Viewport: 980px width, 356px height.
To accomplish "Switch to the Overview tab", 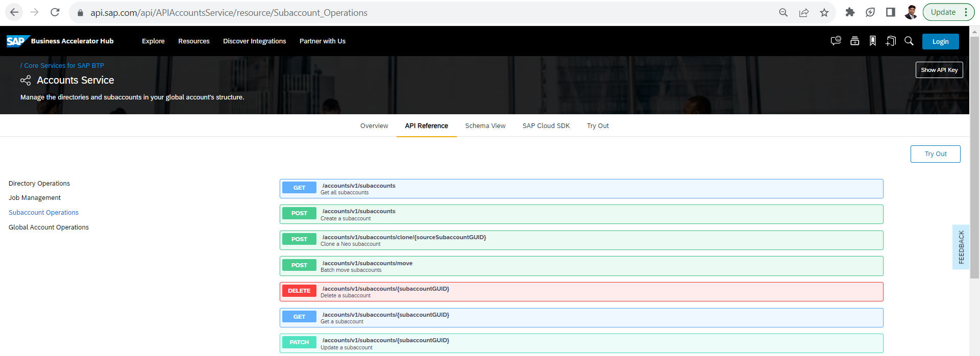I will coord(374,126).
